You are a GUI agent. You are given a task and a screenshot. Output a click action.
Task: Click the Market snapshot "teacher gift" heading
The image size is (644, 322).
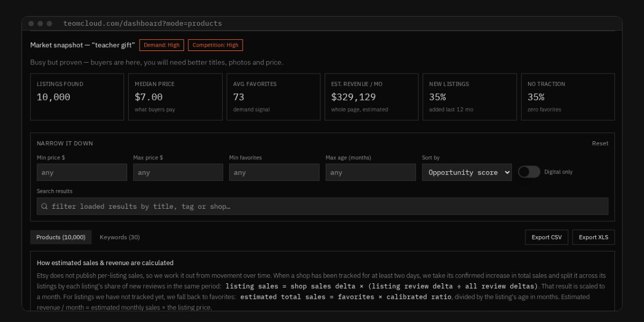pyautogui.click(x=83, y=45)
